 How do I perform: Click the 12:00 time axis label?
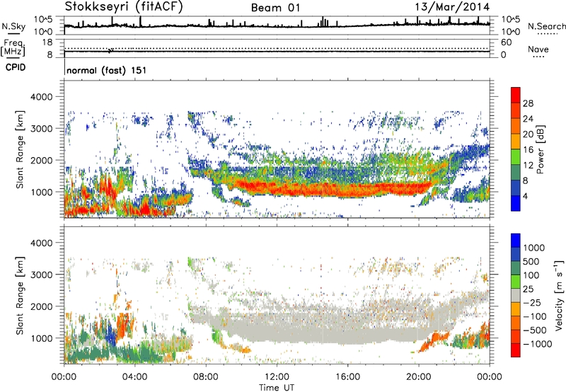click(x=277, y=377)
